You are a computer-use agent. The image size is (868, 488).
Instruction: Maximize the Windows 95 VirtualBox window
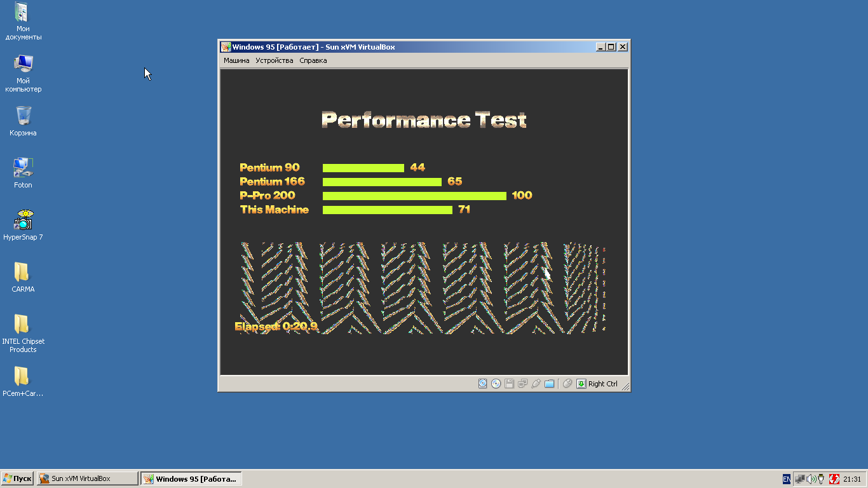[611, 47]
